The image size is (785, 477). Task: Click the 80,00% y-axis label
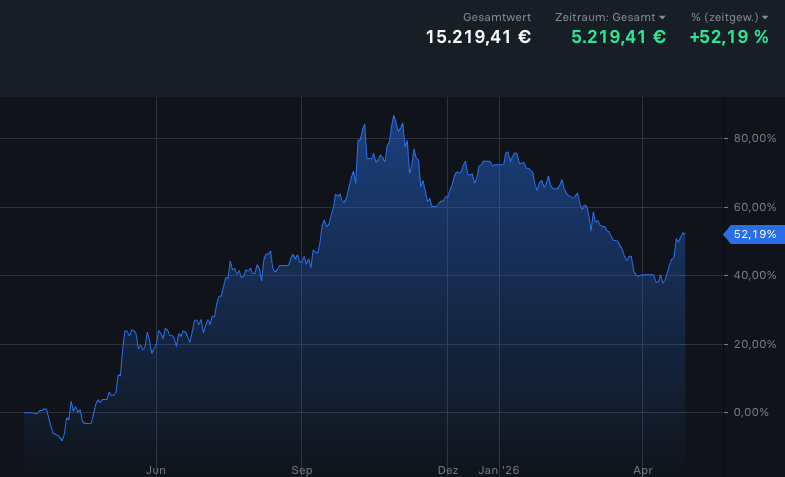coord(755,139)
